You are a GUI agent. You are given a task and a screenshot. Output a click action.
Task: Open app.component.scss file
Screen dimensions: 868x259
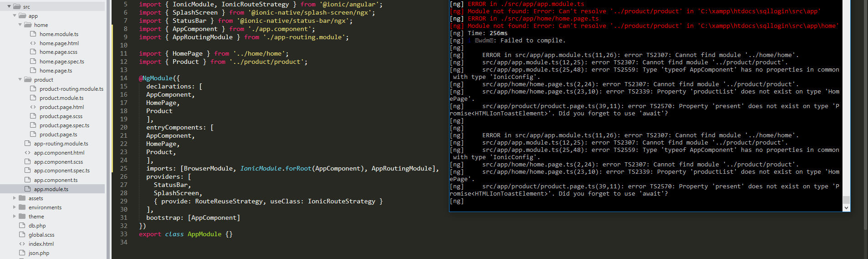point(58,162)
